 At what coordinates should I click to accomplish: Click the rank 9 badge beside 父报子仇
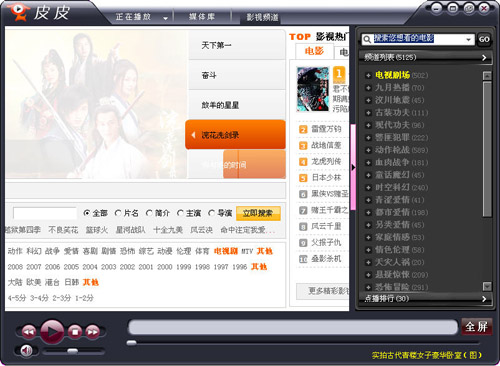coord(303,243)
